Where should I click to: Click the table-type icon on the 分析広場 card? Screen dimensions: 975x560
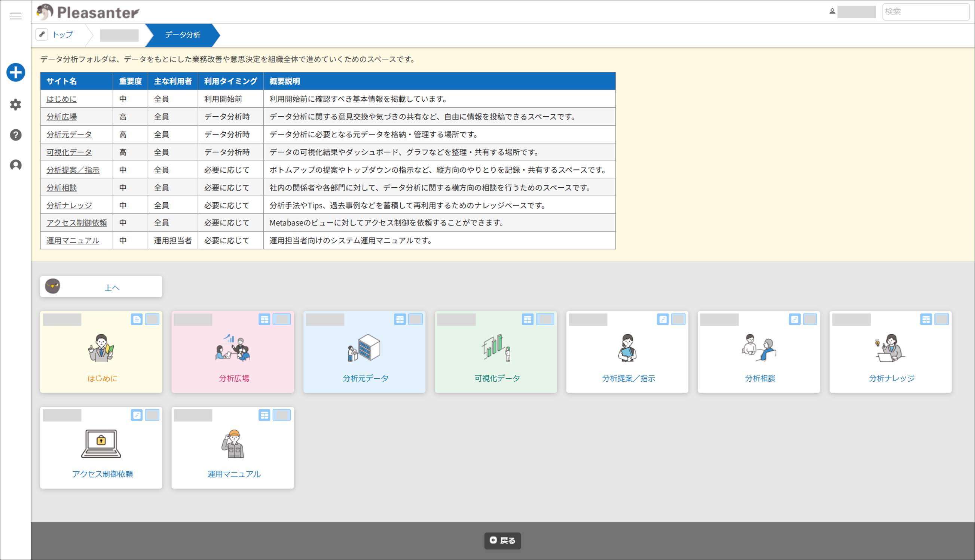[x=265, y=319]
